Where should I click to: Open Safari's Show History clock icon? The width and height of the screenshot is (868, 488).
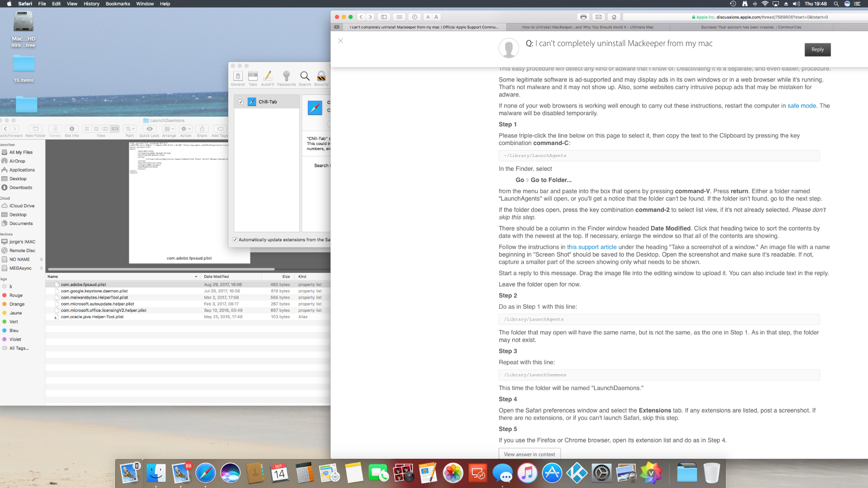coord(414,17)
